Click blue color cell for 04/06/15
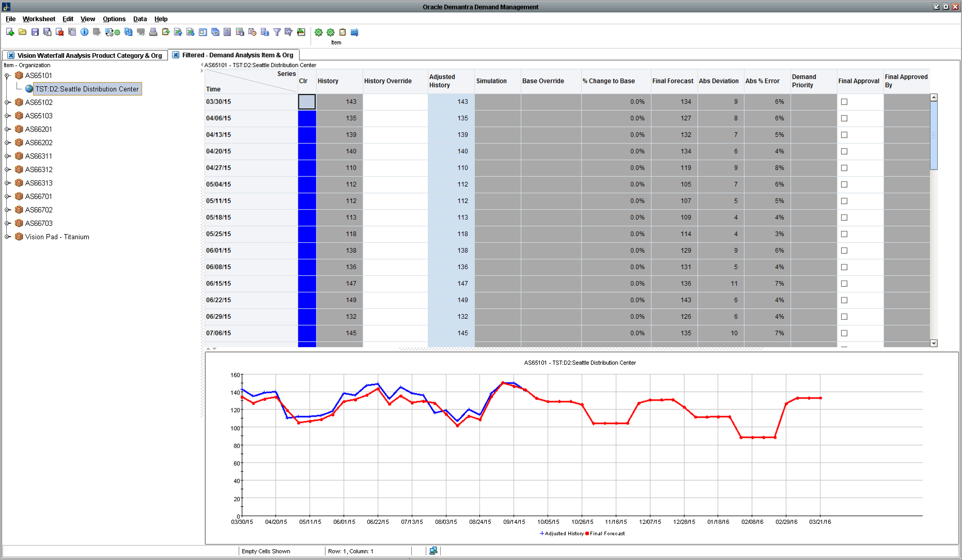Image resolution: width=962 pixels, height=560 pixels. (x=307, y=118)
